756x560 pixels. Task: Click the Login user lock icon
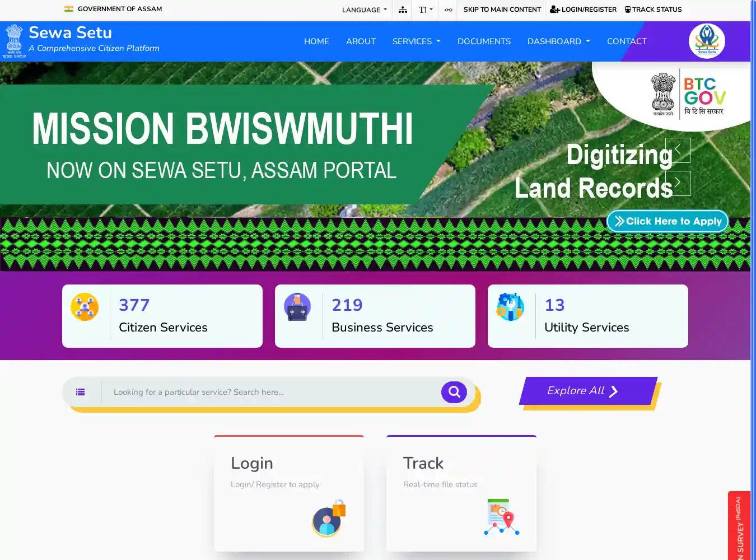tap(329, 518)
